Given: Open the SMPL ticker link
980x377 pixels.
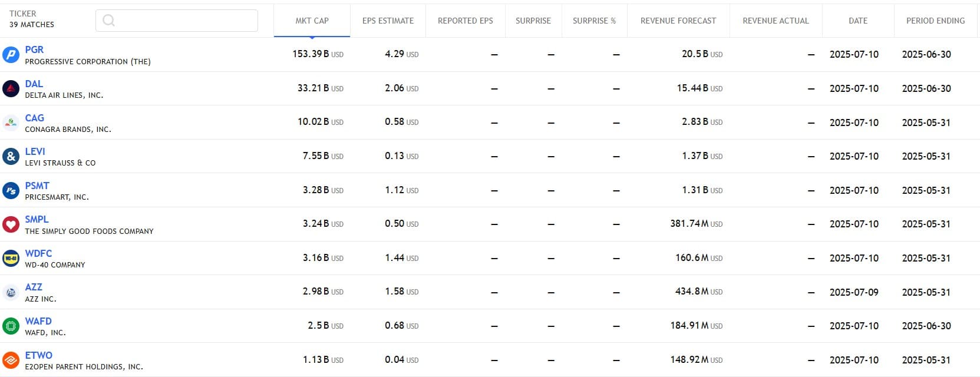Looking at the screenshot, I should coord(37,219).
